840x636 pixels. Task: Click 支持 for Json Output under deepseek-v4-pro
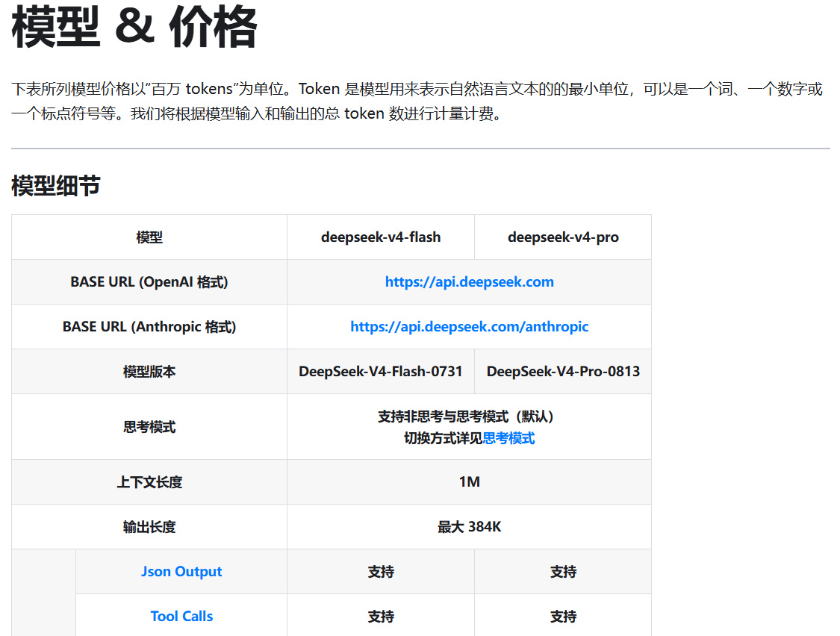[563, 572]
